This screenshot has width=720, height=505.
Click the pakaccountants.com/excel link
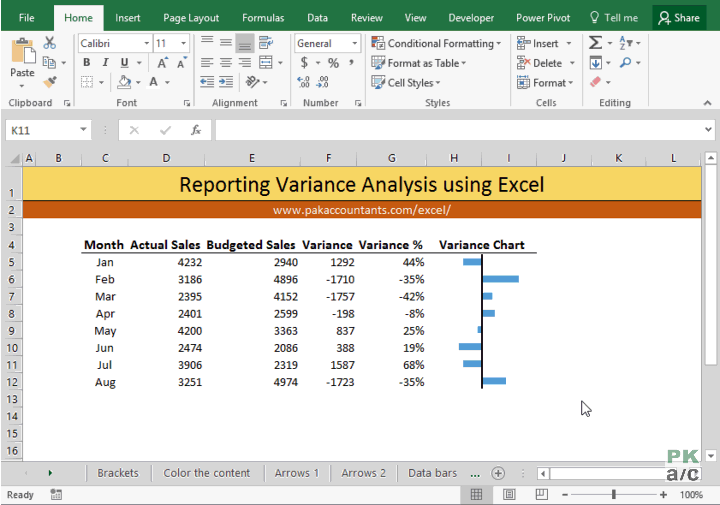click(362, 210)
